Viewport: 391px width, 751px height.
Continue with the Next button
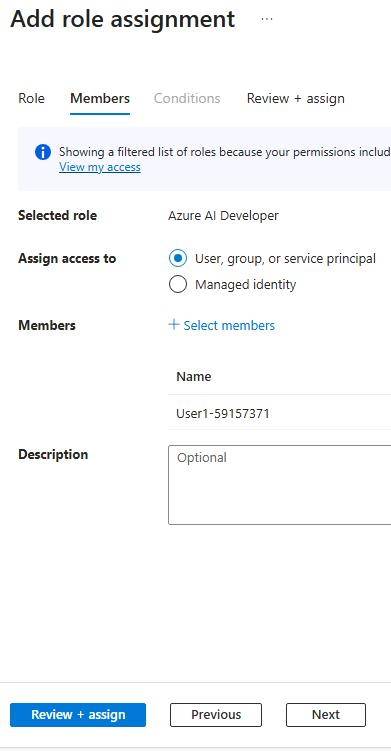[x=326, y=715]
